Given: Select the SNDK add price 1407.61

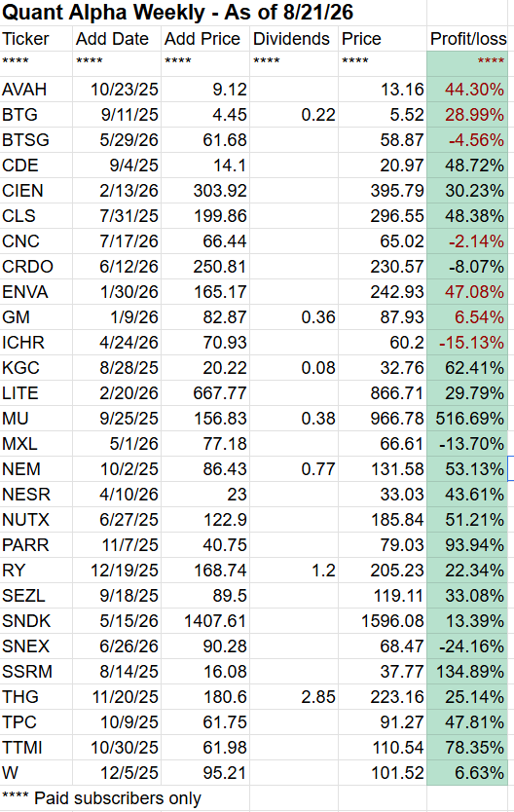Looking at the screenshot, I should (x=205, y=621).
